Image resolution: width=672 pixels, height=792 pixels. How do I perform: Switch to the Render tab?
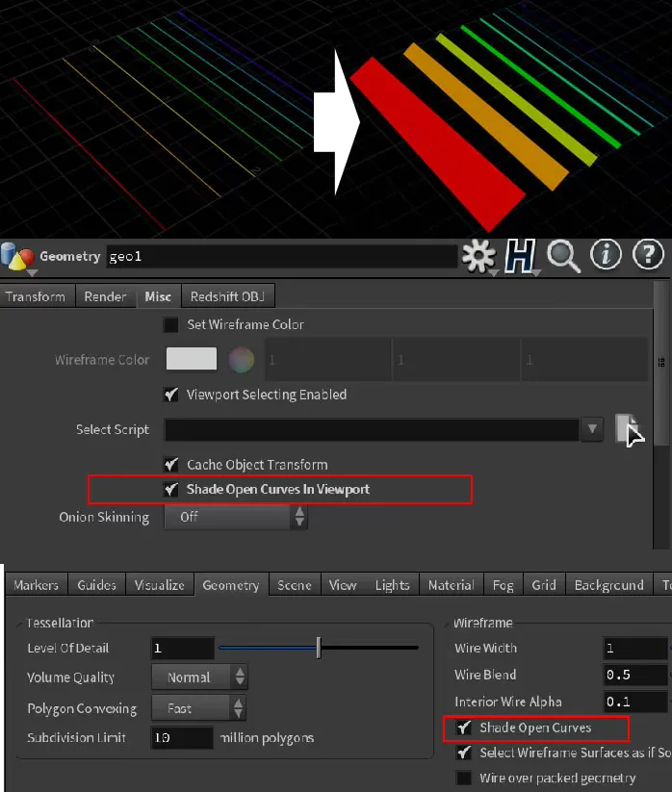105,296
